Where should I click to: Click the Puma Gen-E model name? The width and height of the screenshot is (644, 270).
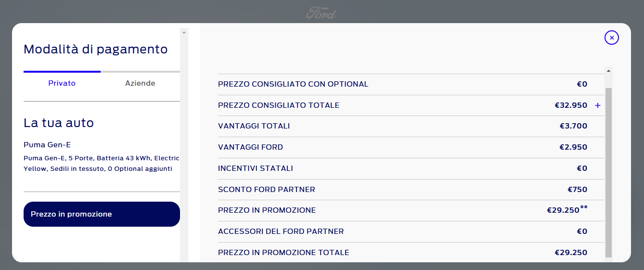point(47,145)
